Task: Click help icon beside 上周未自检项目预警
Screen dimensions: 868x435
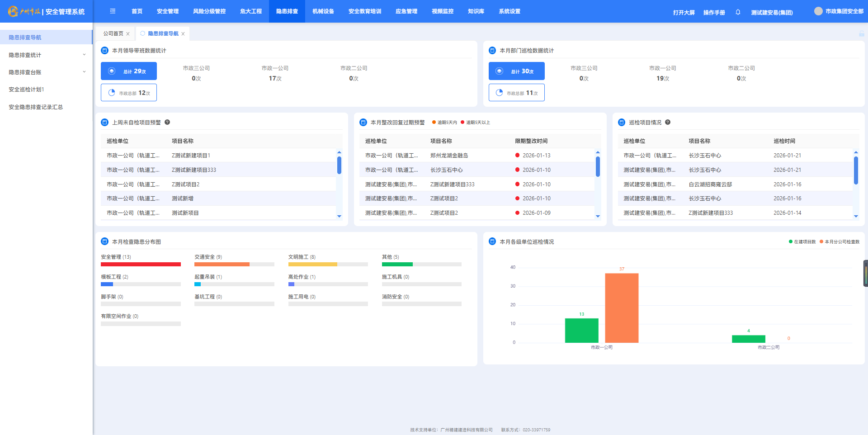Action: point(167,122)
